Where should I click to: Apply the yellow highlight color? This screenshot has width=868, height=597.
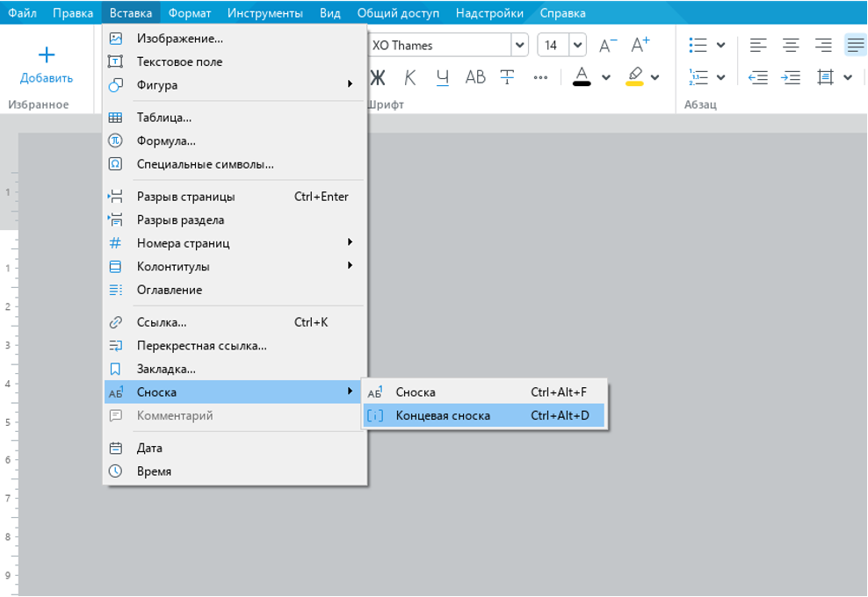click(x=634, y=77)
